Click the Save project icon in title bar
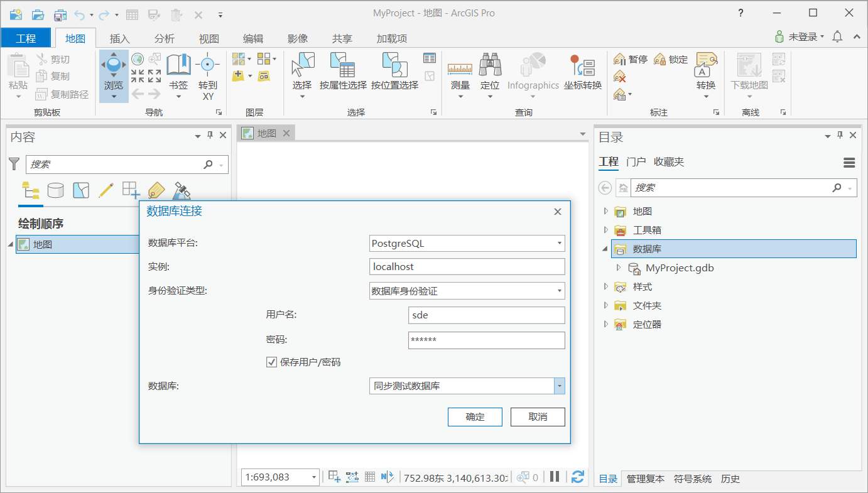The height and width of the screenshot is (493, 868). pyautogui.click(x=60, y=14)
